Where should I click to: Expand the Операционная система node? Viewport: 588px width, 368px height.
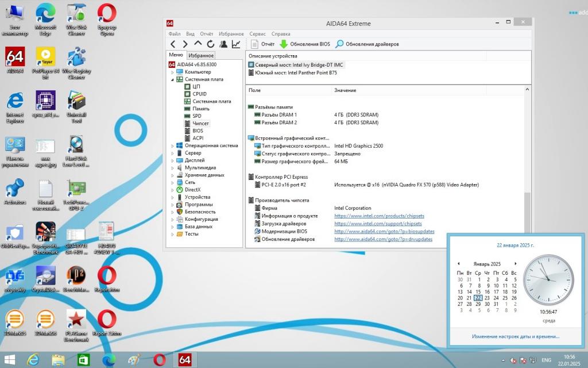click(172, 145)
